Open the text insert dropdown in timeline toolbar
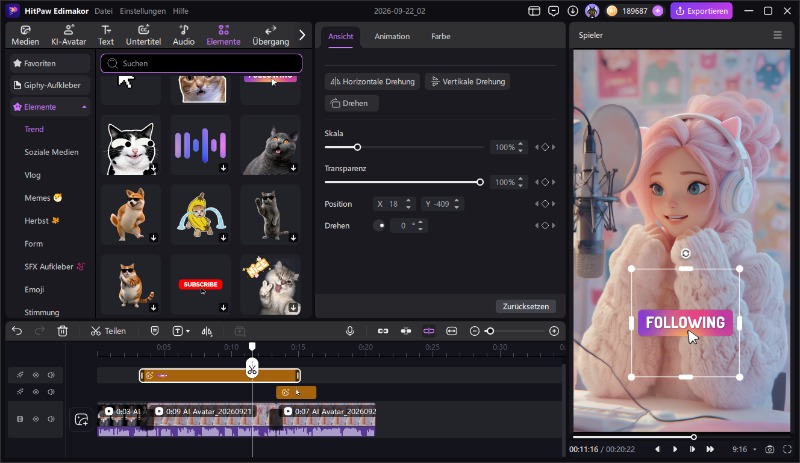The image size is (800, 463). coord(181,331)
